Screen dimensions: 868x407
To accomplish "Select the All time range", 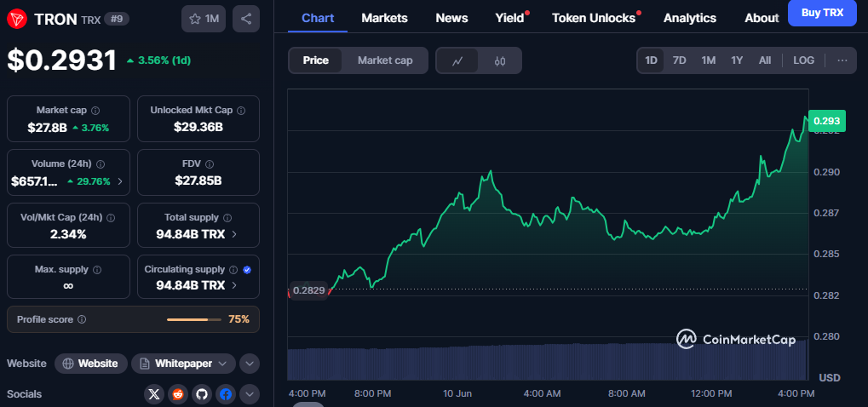I will (x=765, y=60).
